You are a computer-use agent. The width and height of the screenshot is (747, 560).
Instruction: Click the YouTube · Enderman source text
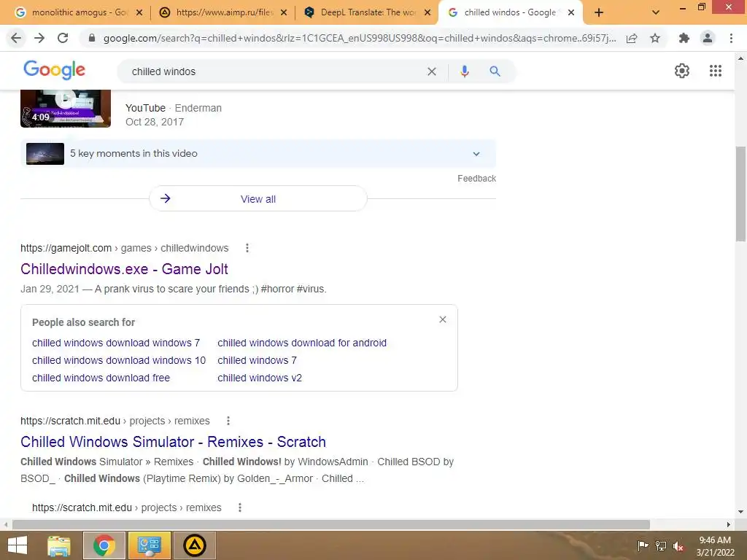[174, 108]
